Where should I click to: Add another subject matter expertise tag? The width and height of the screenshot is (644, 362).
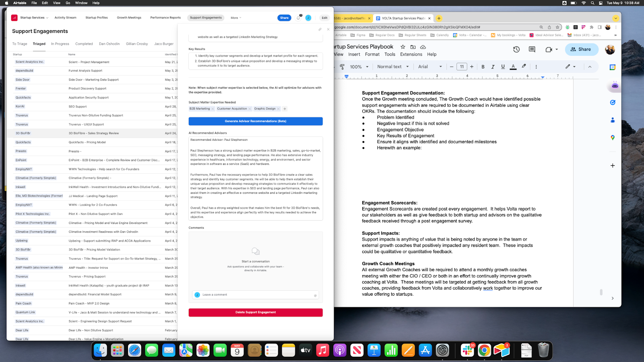285,109
